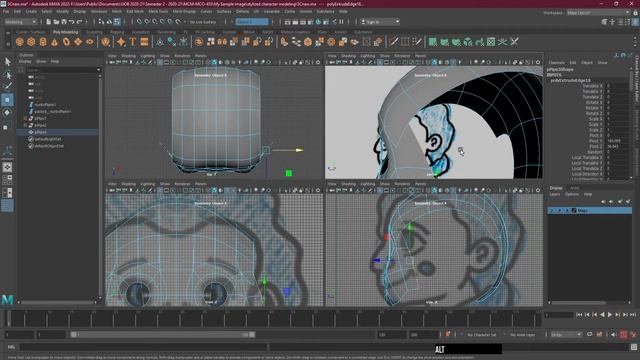Viewport: 640px width, 360px height.
Task: Select nurbsPlane1 in the Outliner
Action: (x=45, y=104)
